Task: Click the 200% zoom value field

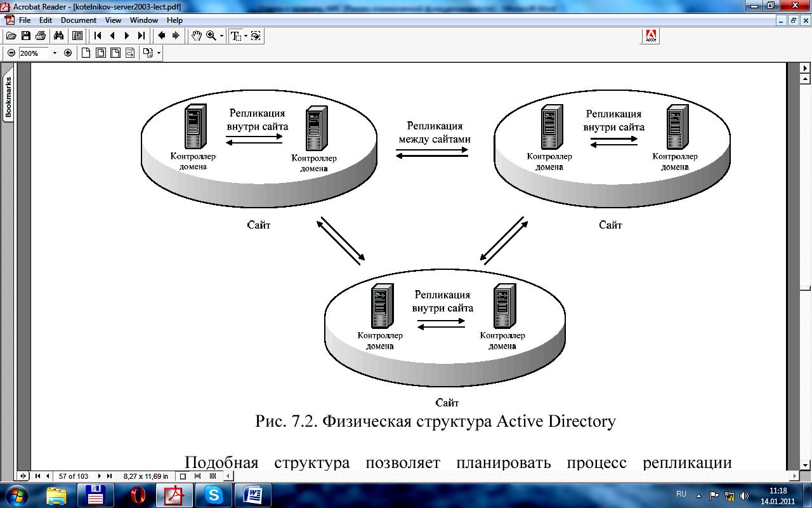Action: 33,53
